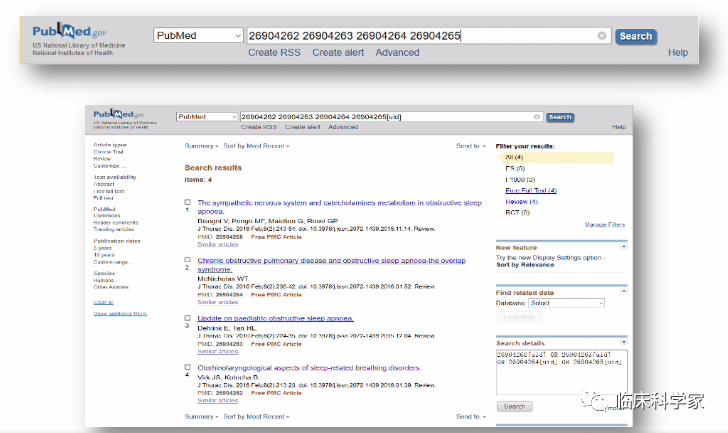This screenshot has width=728, height=433.
Task: Select the Free Full Text (4) filter
Action: [x=531, y=191]
